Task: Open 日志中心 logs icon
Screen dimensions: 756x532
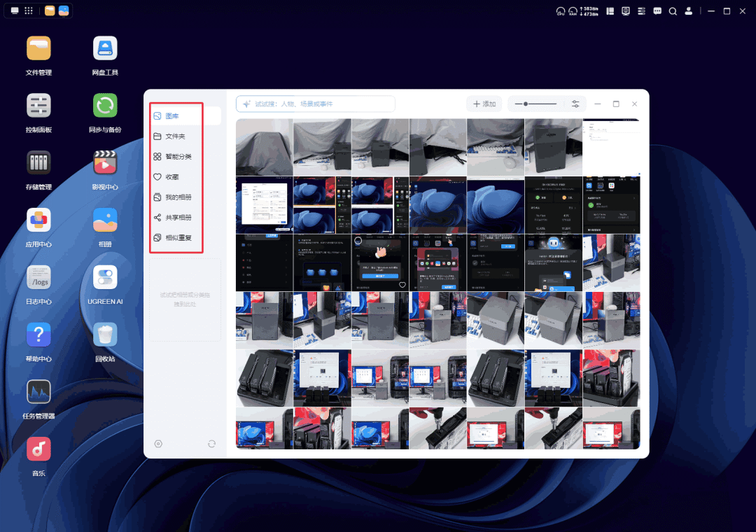Action: pos(38,277)
